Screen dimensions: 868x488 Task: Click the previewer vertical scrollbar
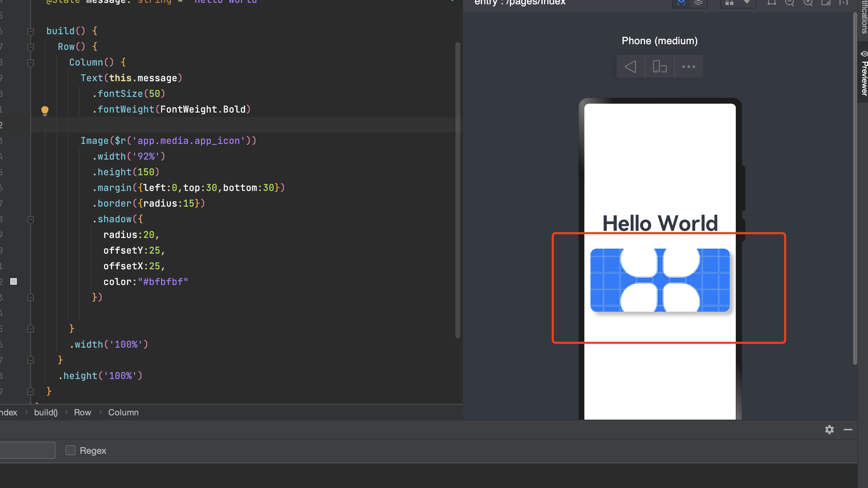(855, 189)
